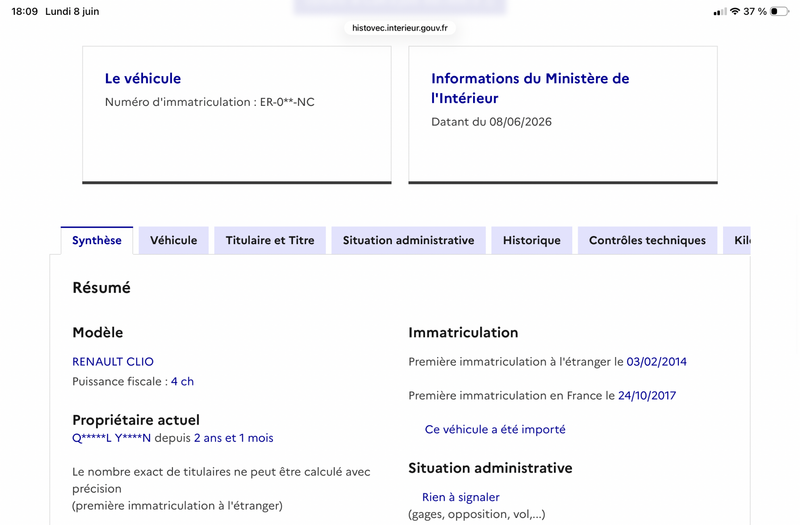Tap the 37 % battery percentage
The image size is (800, 525).
tap(755, 11)
